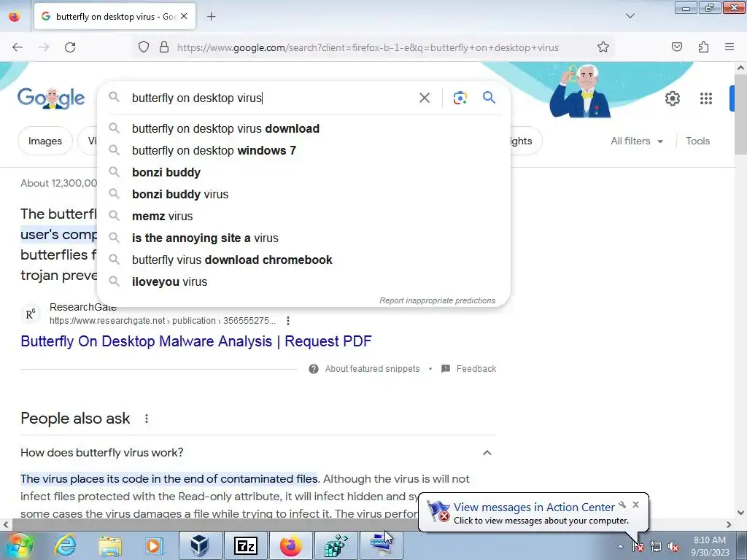Switch to 7-Zip in taskbar
747x560 pixels.
pyautogui.click(x=245, y=545)
